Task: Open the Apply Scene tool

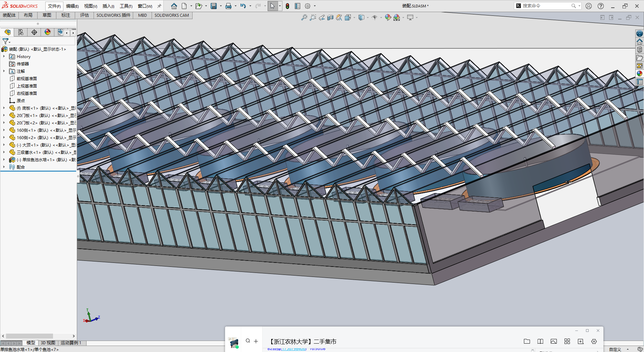Action: coord(397,17)
